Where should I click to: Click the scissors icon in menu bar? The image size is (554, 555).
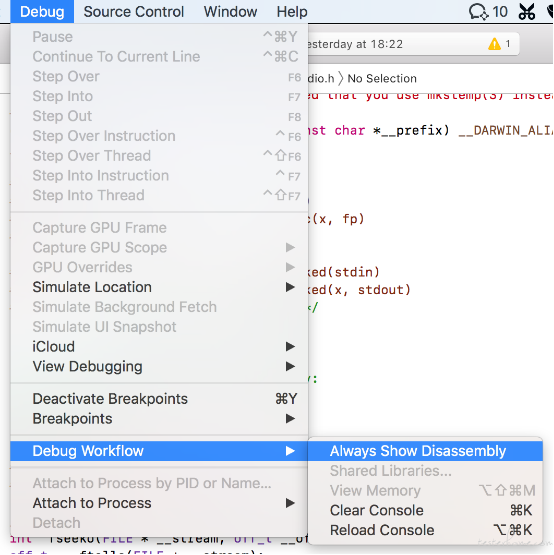click(526, 12)
